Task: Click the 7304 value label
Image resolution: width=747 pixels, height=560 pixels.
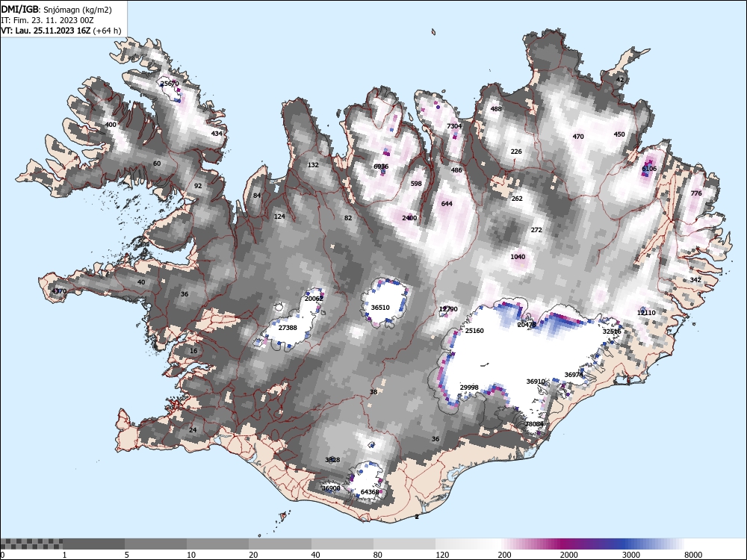Action: [x=454, y=126]
